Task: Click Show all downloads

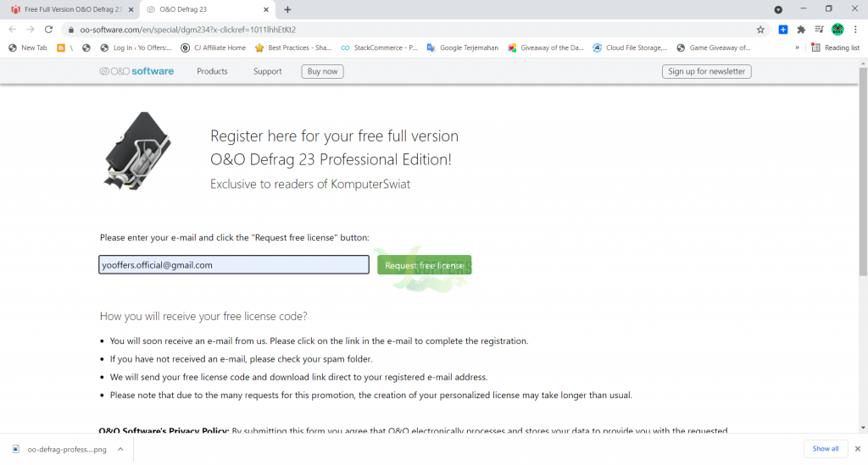Action: (826, 448)
